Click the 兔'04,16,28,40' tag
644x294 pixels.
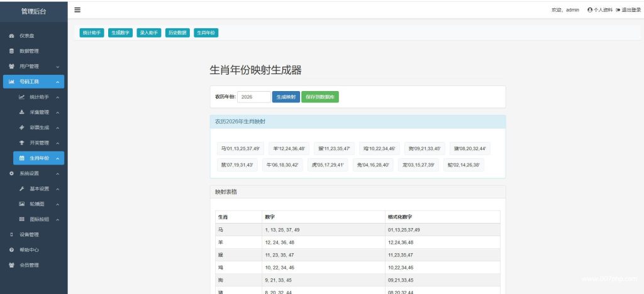point(373,165)
